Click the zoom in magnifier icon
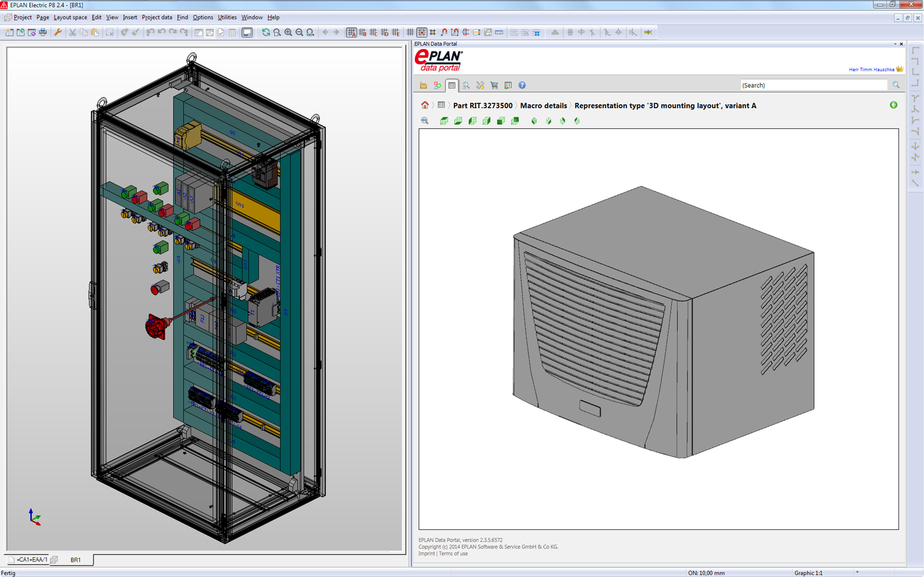The width and height of the screenshot is (924, 577). point(288,32)
